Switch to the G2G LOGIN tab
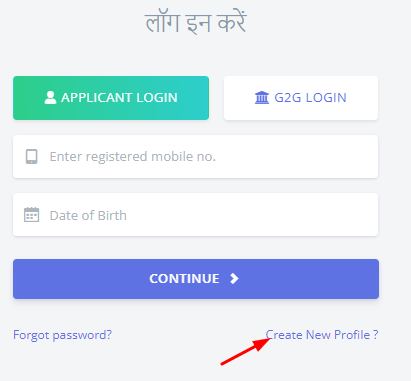The image size is (411, 381). 301,98
